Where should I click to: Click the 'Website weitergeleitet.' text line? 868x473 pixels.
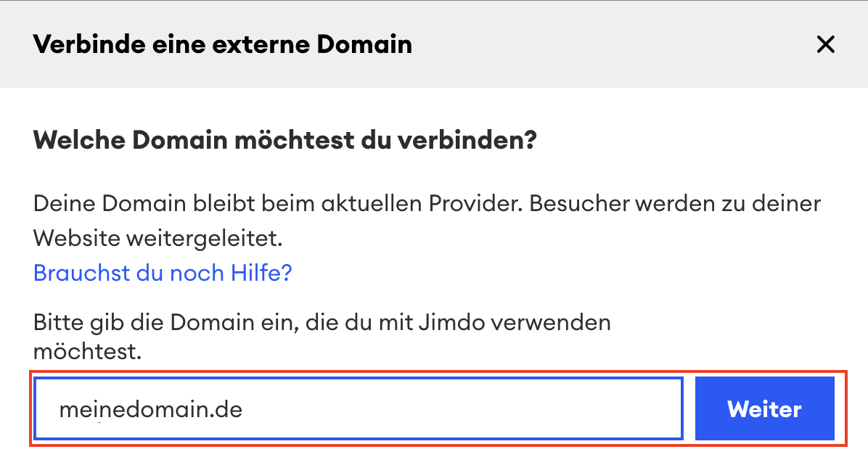tap(158, 237)
